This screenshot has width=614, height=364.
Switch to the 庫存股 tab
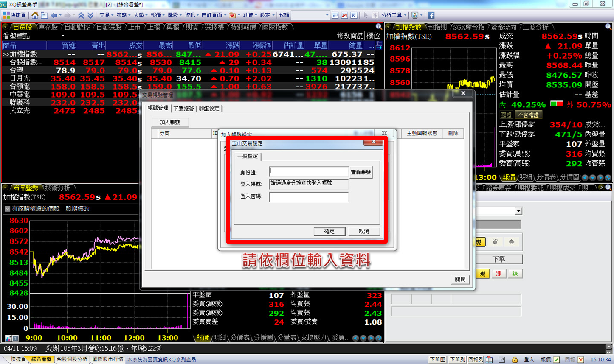[48, 27]
